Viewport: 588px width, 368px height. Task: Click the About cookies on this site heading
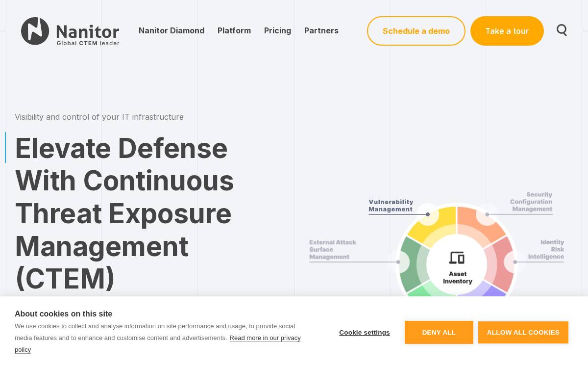click(x=63, y=314)
